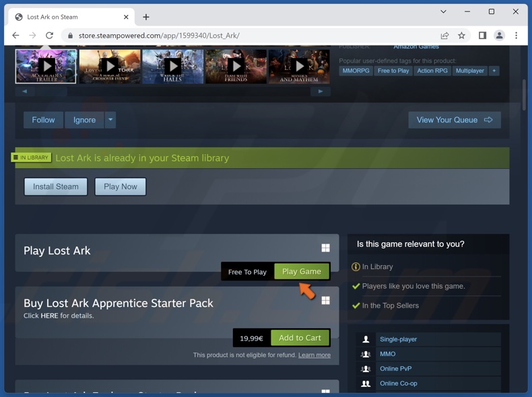Play the Feast with Friends video thumbnail
Viewport: 532px width, 397px height.
(236, 67)
